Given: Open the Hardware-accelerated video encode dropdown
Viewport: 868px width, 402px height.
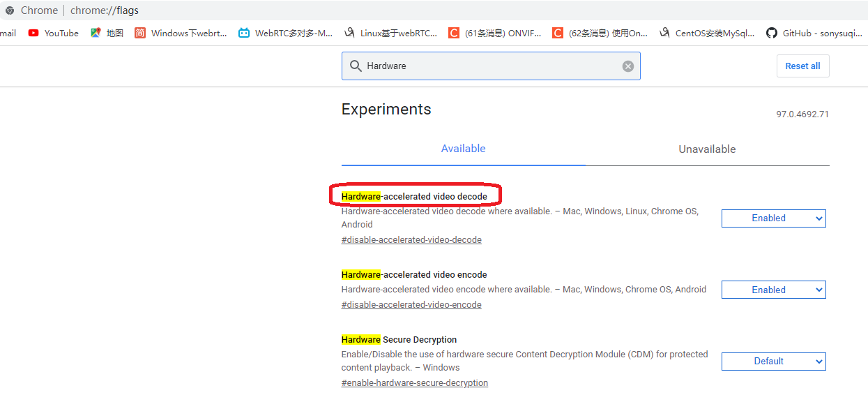Looking at the screenshot, I should click(x=773, y=290).
